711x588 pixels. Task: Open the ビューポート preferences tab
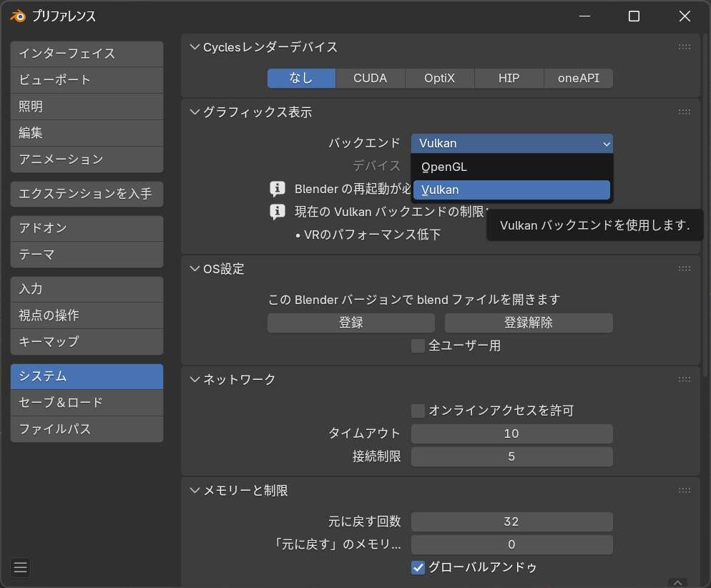(87, 80)
